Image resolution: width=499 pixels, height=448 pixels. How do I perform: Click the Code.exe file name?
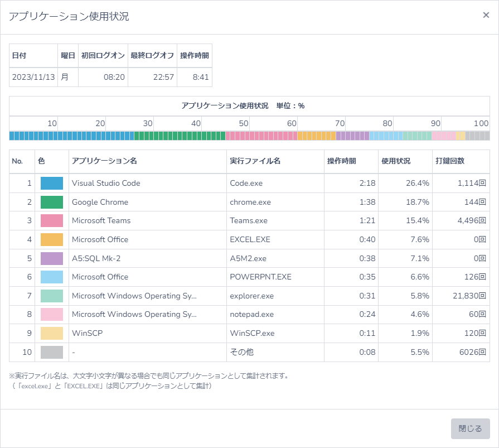246,183
